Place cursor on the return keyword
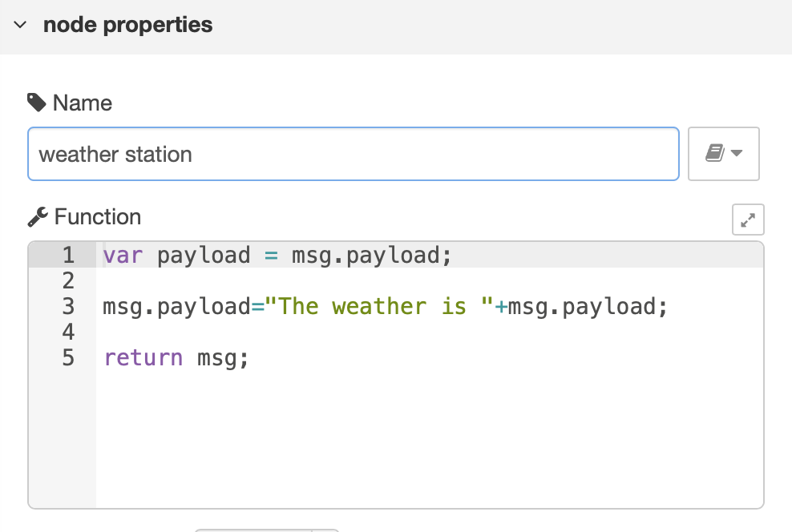792x532 pixels. click(143, 357)
